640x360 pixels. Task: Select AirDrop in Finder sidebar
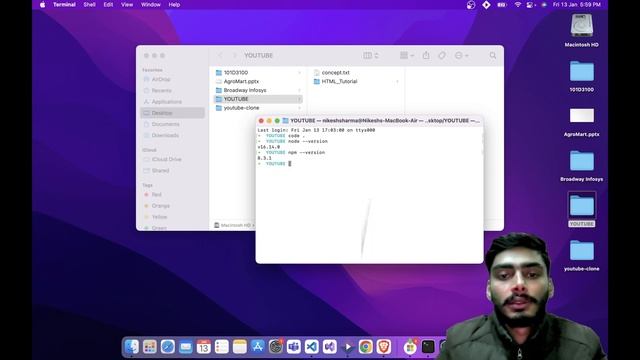click(x=173, y=80)
